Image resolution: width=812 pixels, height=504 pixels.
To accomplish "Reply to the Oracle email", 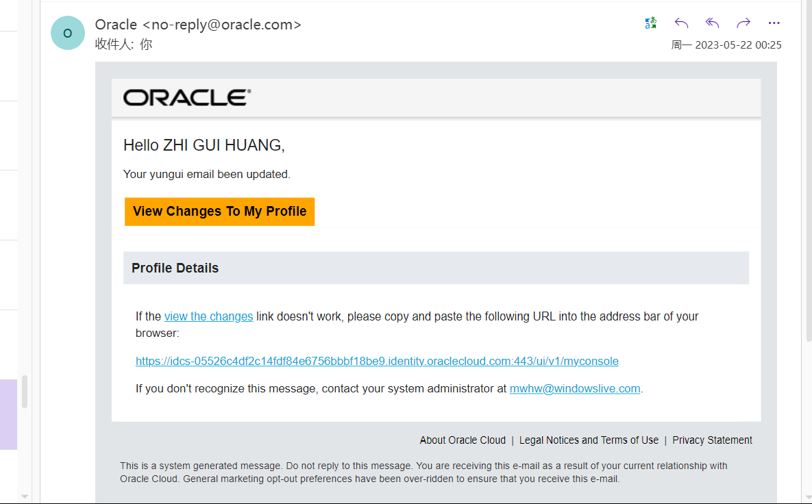I will [681, 23].
